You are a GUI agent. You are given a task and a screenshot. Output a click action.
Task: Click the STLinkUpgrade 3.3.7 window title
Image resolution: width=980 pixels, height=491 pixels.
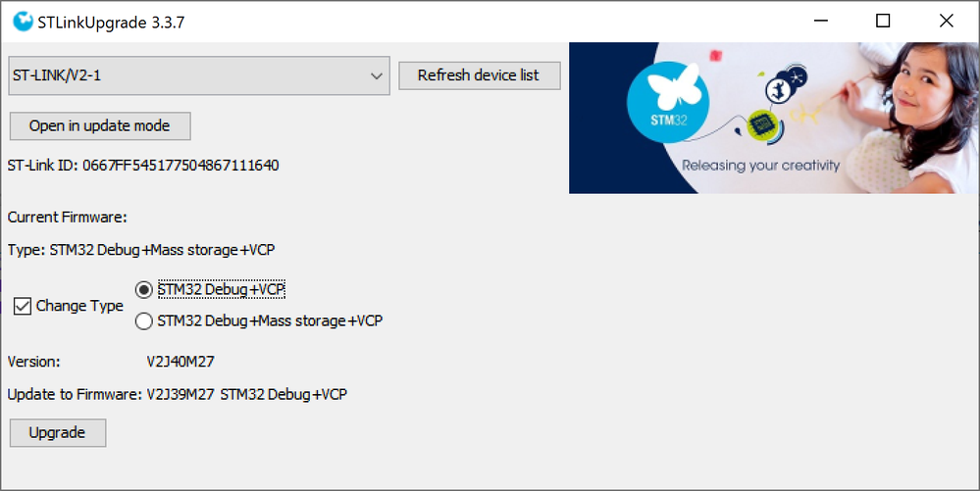(x=111, y=23)
